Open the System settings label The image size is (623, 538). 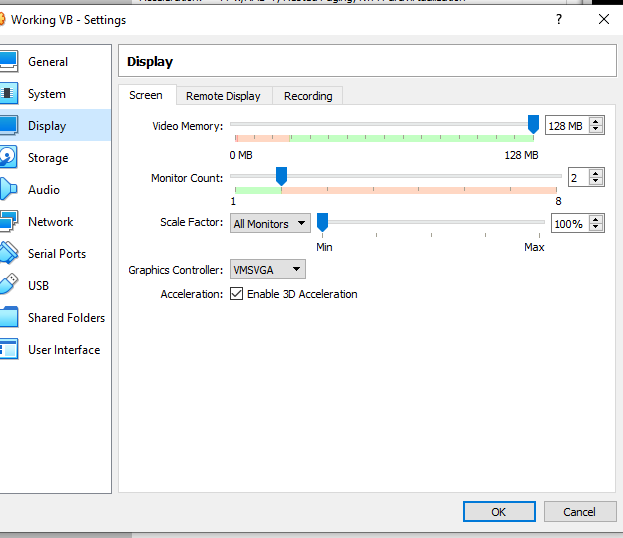point(46,94)
